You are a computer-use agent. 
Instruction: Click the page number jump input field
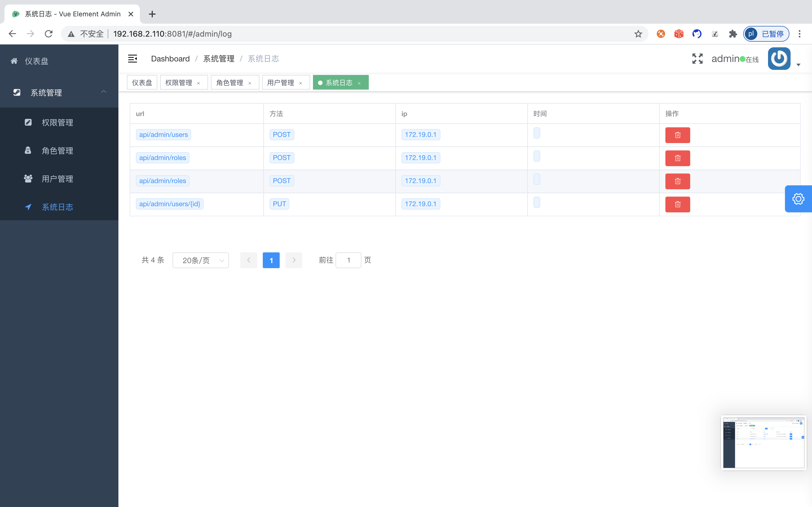348,260
